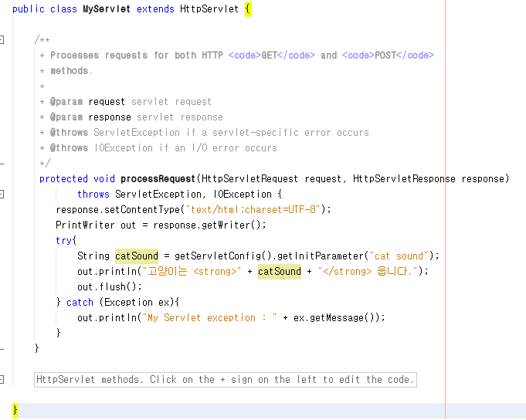The height and width of the screenshot is (420, 526).
Task: Click the "cat sound" string literal
Action: coord(399,256)
